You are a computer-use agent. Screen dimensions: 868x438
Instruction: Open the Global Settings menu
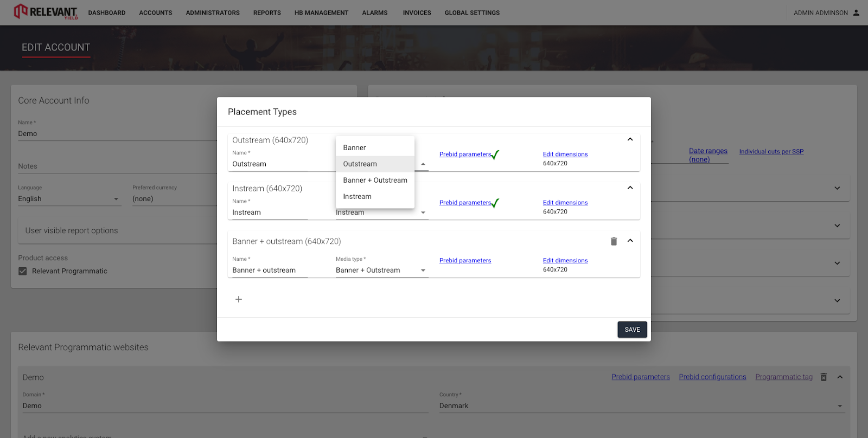tap(473, 12)
